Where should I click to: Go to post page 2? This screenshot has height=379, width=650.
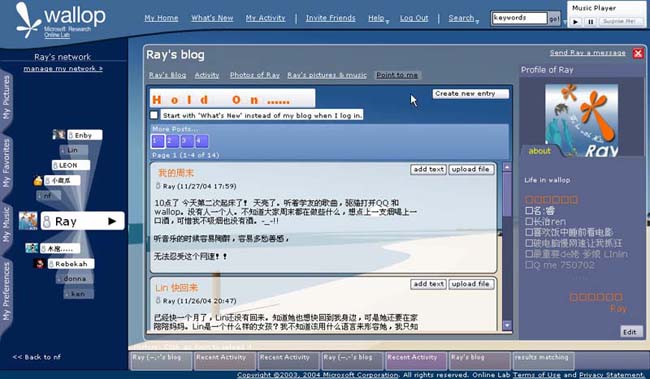click(172, 141)
